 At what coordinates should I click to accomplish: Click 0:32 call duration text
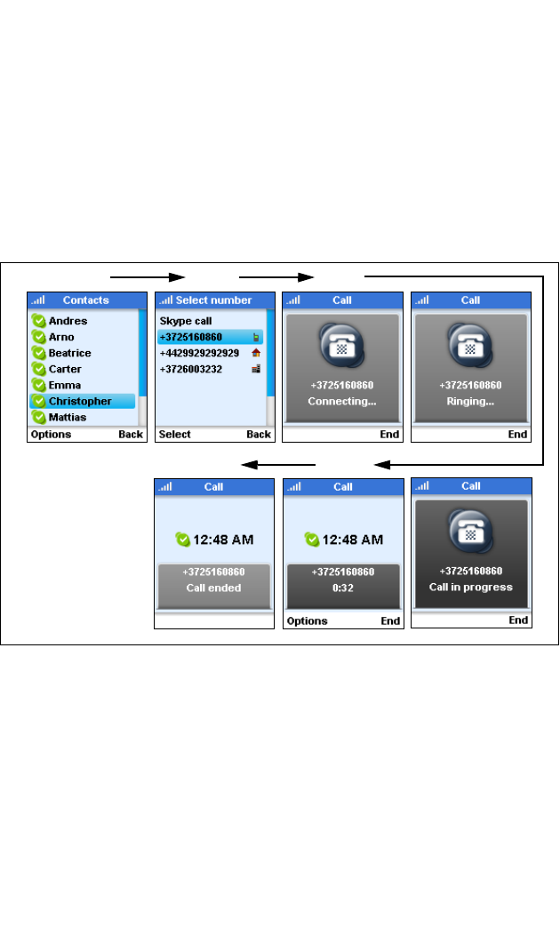pos(343,588)
